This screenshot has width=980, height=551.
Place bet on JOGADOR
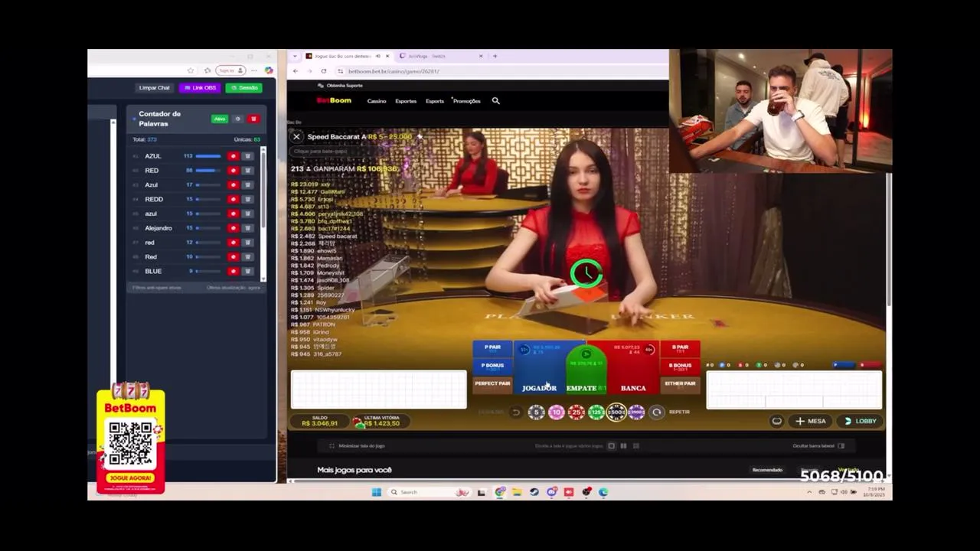tap(540, 369)
